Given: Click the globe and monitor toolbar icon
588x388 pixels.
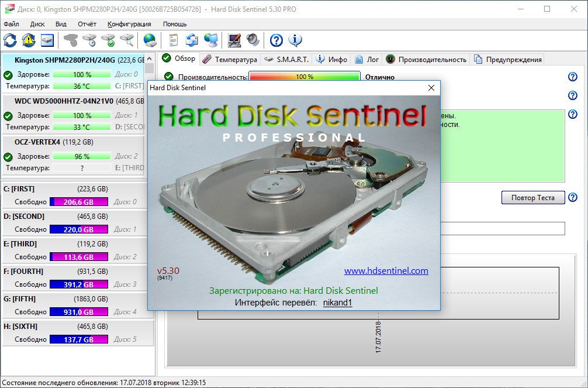Looking at the screenshot, I should point(212,40).
